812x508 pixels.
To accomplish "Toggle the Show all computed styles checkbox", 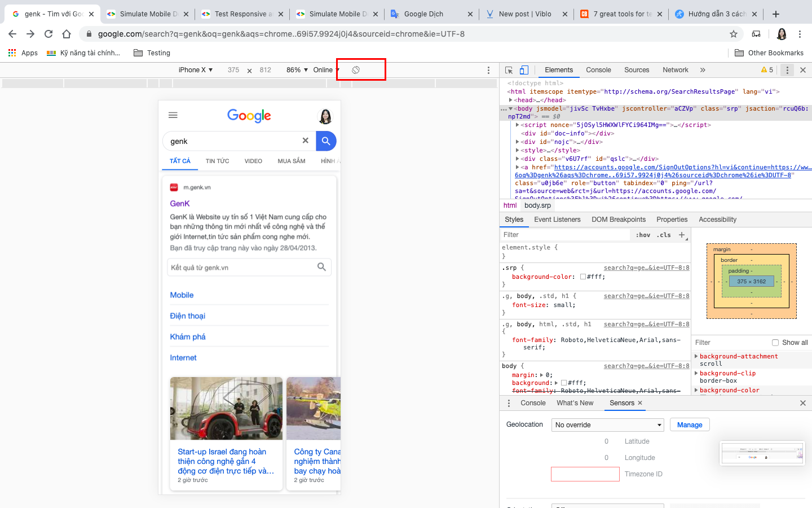I will coord(775,343).
